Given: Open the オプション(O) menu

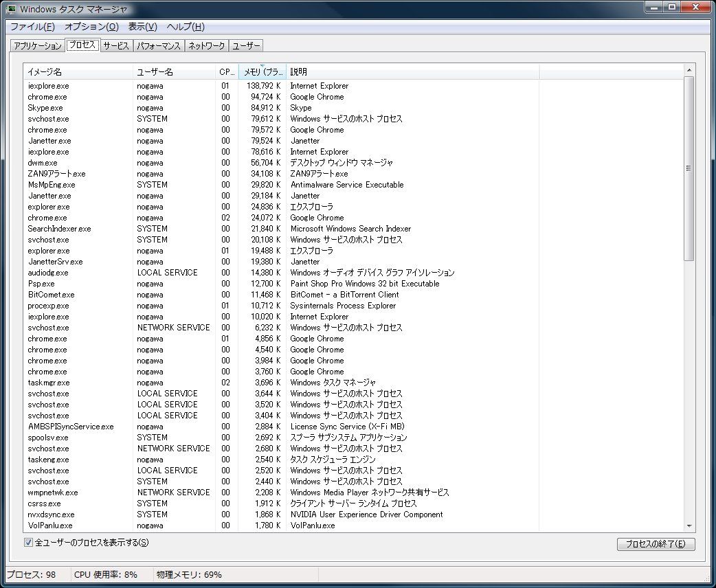Looking at the screenshot, I should click(91, 27).
